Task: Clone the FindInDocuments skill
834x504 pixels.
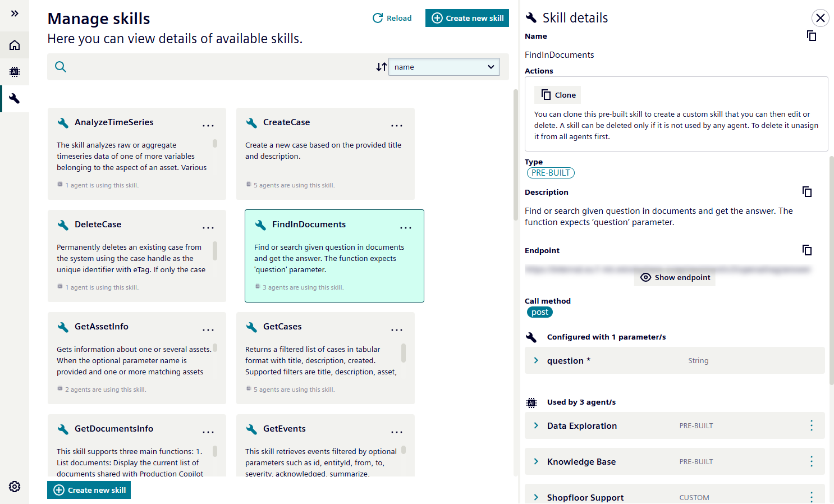Action: click(558, 95)
